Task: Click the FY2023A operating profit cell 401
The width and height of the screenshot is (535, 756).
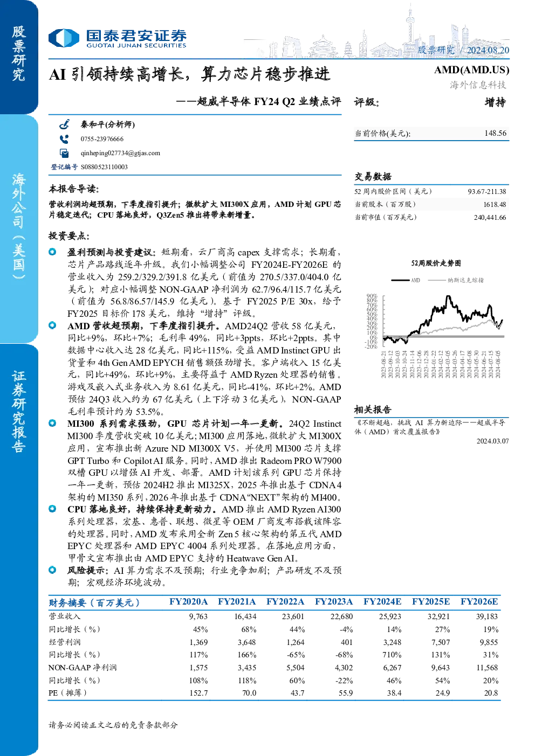Action: (347, 642)
